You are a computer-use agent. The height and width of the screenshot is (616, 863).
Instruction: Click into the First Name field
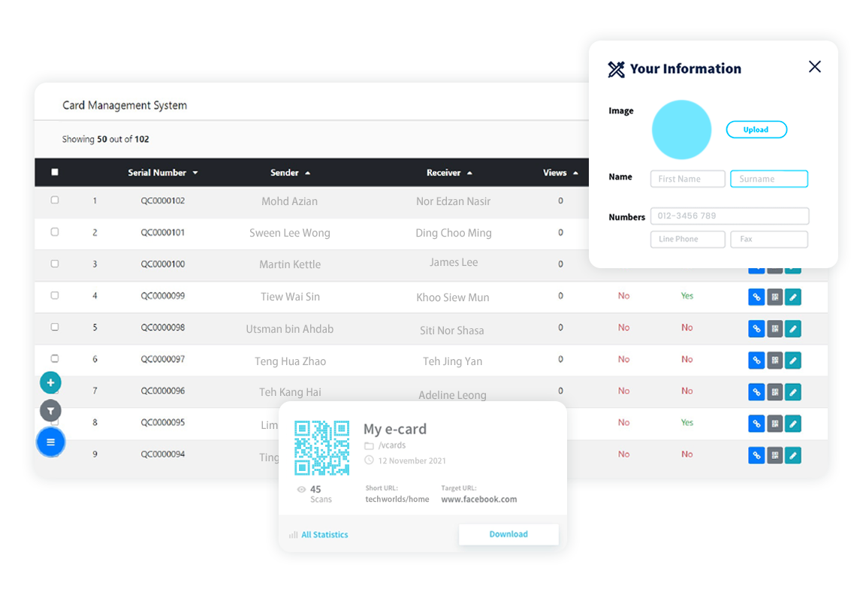point(687,179)
